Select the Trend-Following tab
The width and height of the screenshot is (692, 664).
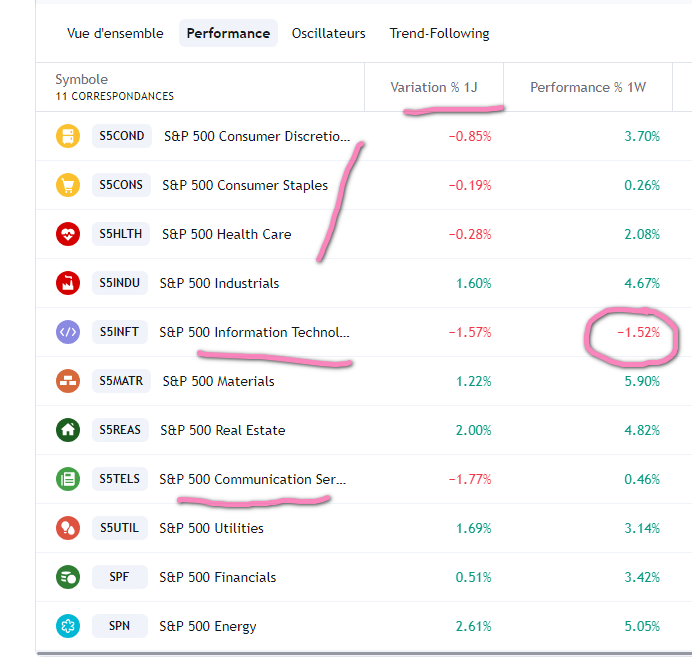click(x=439, y=33)
